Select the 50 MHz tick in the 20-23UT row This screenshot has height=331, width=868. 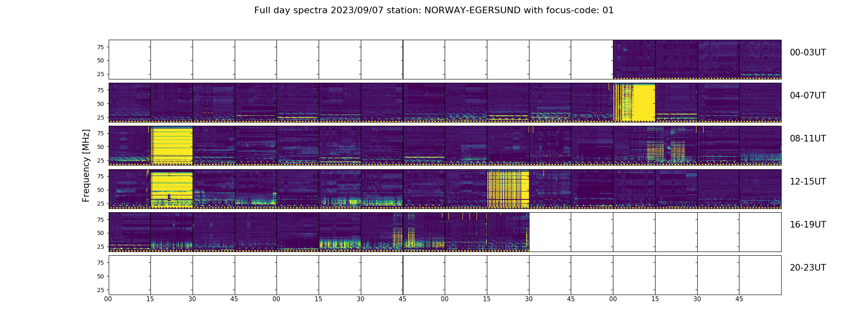click(x=100, y=276)
